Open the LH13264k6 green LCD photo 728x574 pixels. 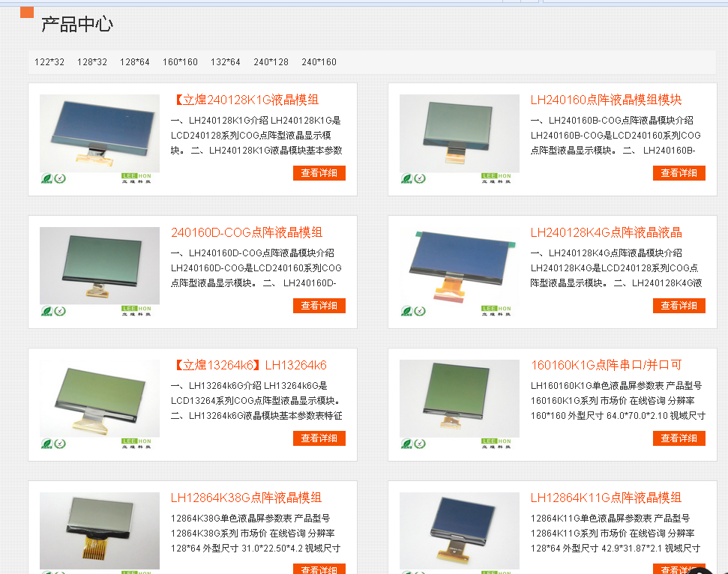click(100, 405)
